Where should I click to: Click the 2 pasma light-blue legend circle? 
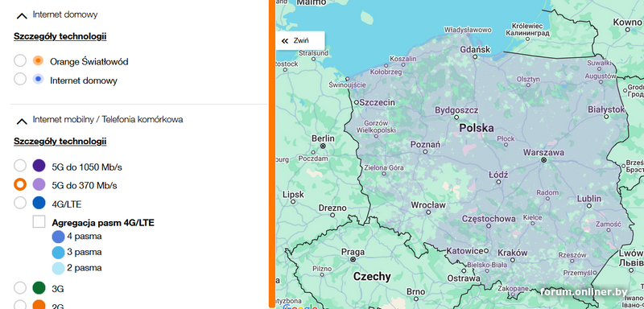[58, 268]
